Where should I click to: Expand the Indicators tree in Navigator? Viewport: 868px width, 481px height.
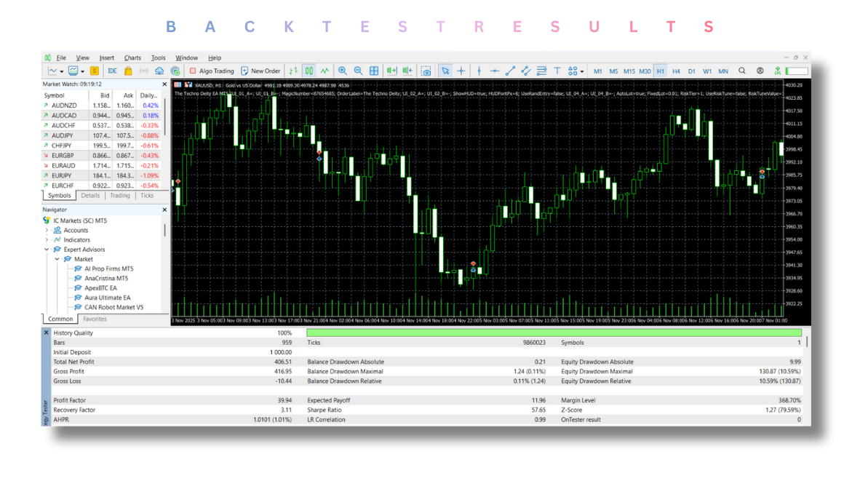[x=47, y=239]
